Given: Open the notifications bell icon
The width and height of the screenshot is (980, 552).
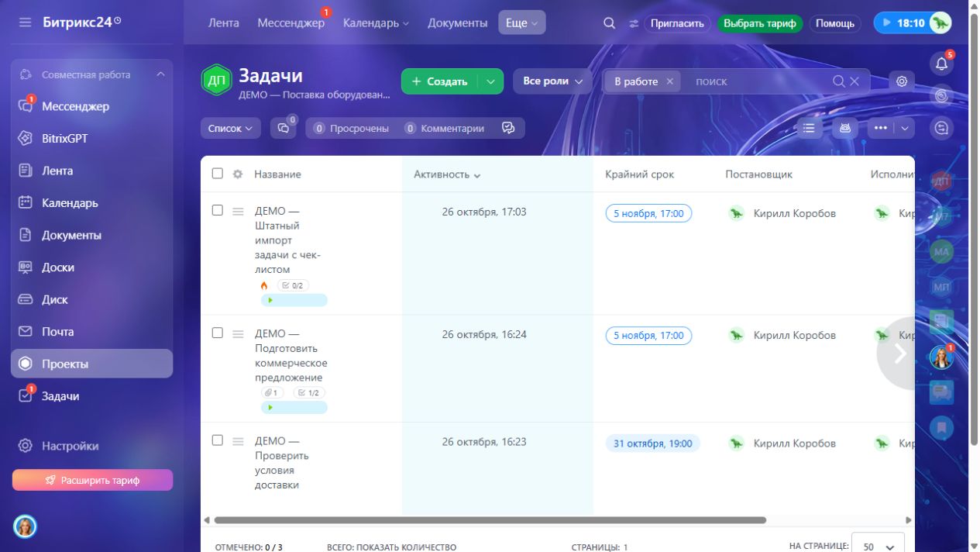Looking at the screenshot, I should click(x=942, y=64).
